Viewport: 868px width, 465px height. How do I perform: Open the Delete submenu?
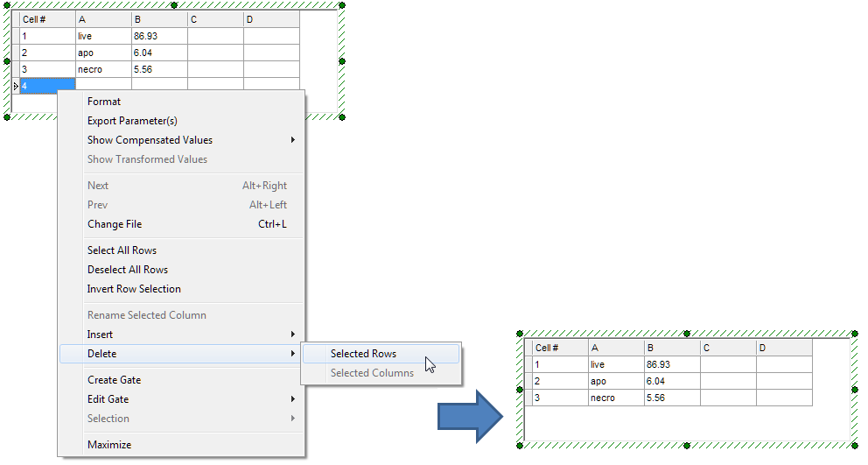[x=101, y=354]
